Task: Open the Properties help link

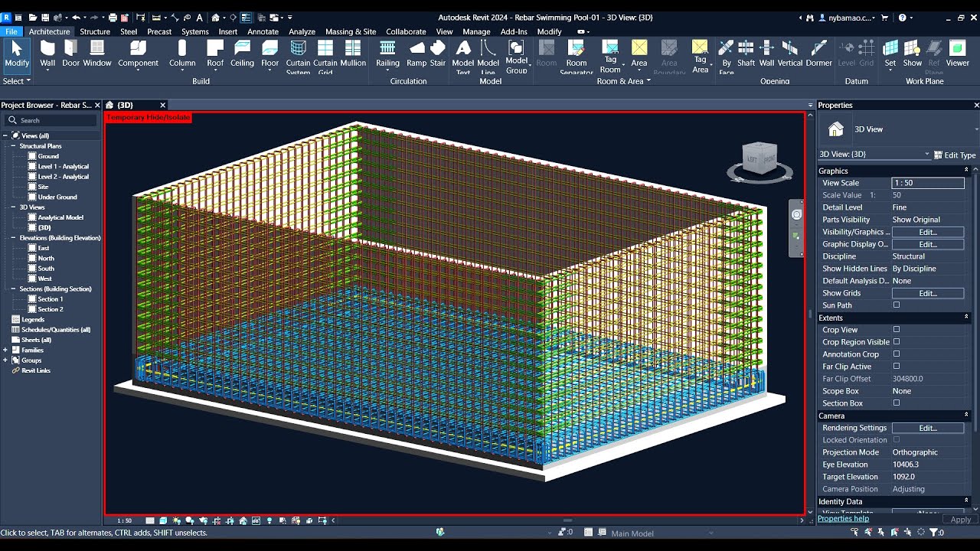Action: (x=843, y=519)
